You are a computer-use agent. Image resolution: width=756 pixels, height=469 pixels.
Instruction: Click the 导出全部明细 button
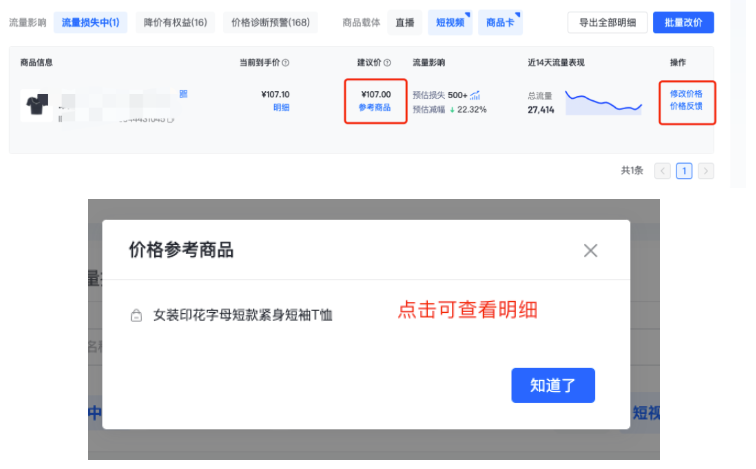click(x=607, y=22)
